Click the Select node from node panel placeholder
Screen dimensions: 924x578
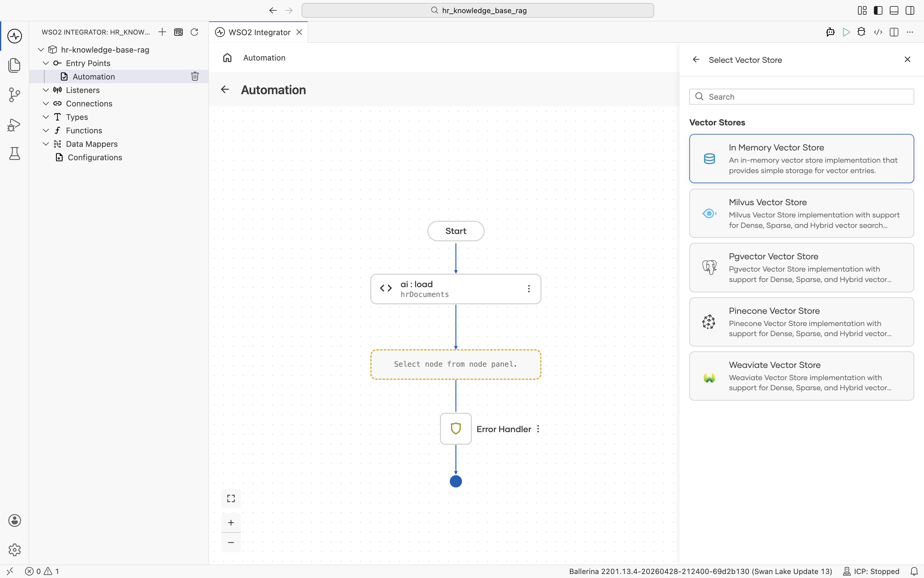456,364
